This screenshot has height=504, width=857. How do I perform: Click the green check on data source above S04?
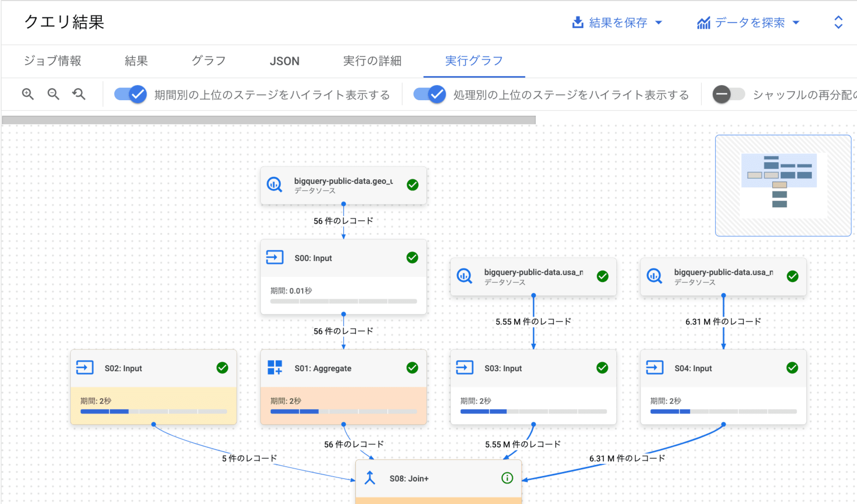click(793, 276)
